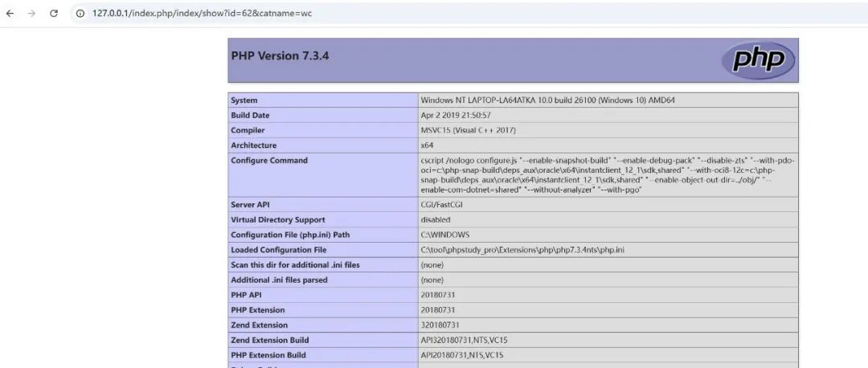
Task: Select '20180731' in the PHP Extension row
Action: point(438,309)
